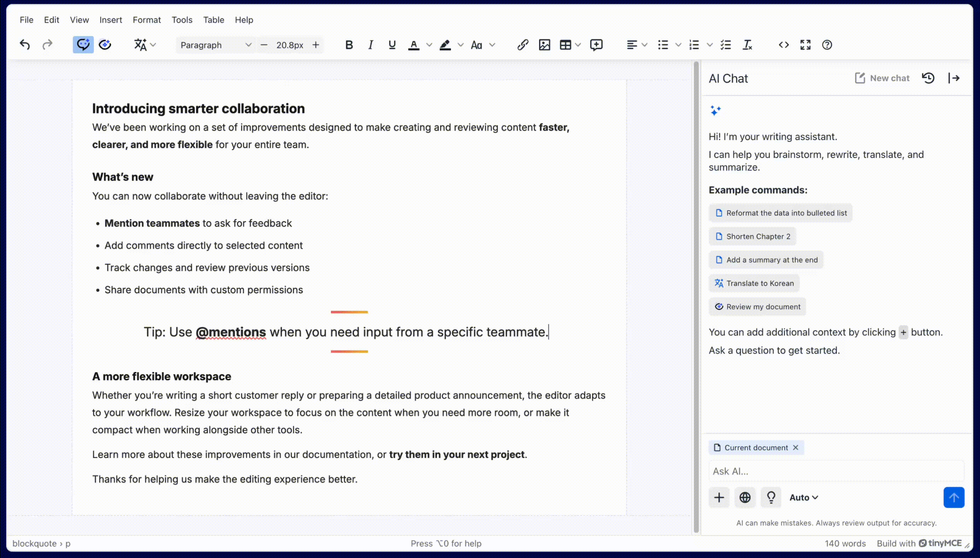Viewport: 980px width, 558px height.
Task: Click the Ask AI input field
Action: (x=836, y=471)
